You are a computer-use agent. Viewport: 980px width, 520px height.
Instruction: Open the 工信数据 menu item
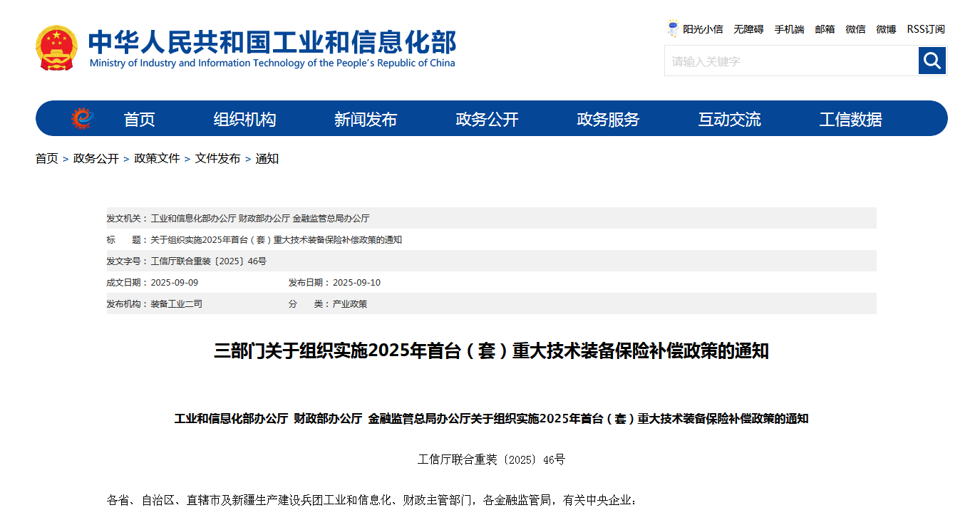[x=850, y=120]
